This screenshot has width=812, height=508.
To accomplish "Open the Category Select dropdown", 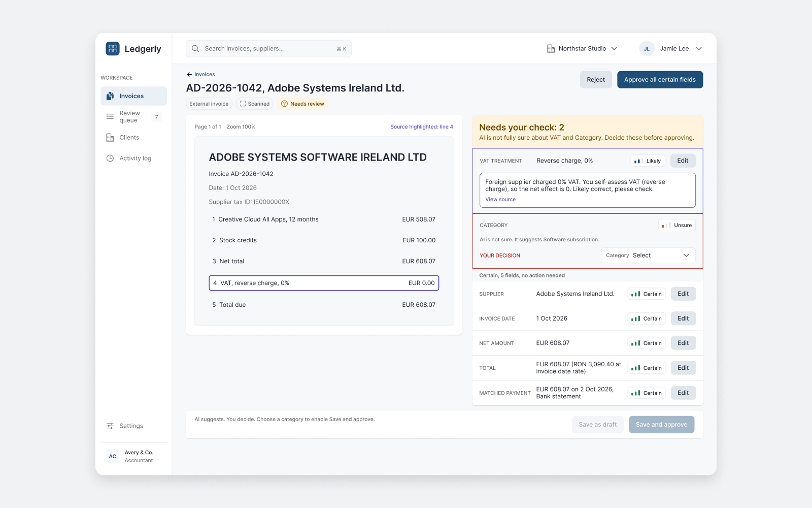I will coord(648,256).
